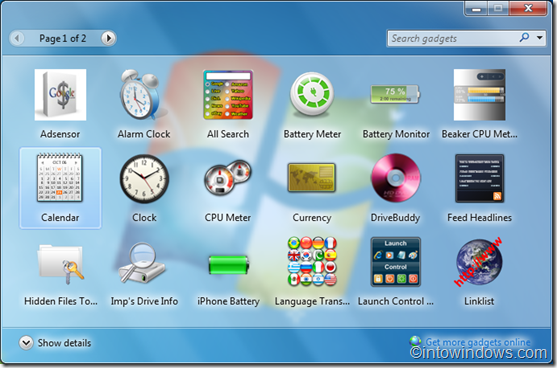Expand the Show details chevron
The image size is (557, 368).
[26, 343]
